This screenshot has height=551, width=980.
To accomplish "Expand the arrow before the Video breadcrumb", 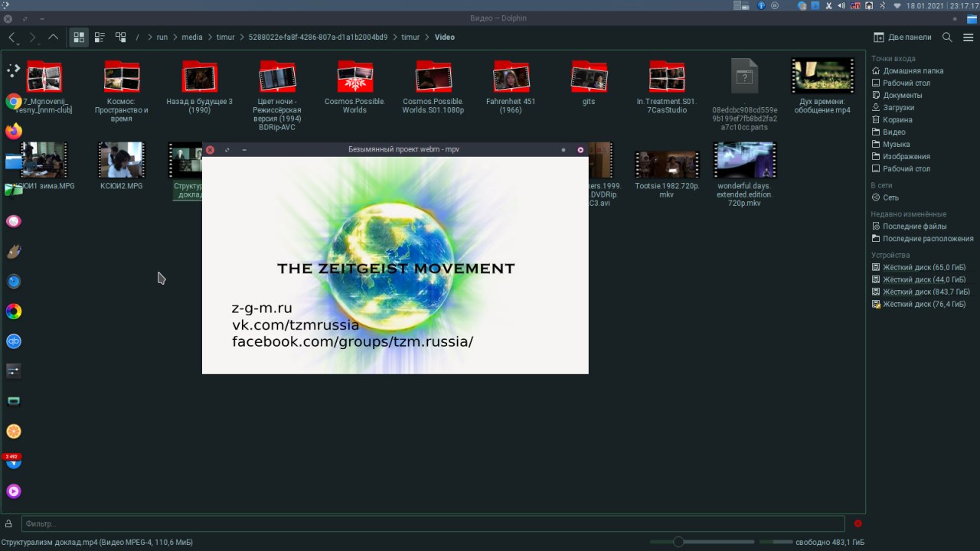I will (427, 37).
